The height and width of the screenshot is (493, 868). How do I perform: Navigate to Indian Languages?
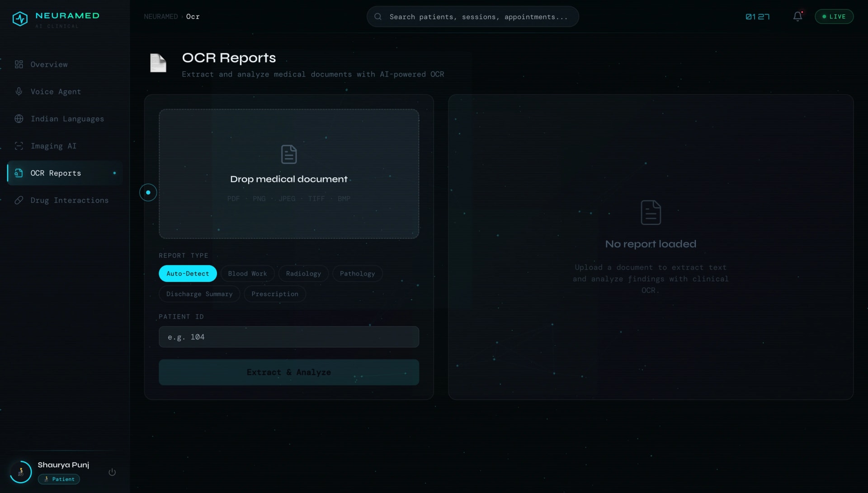(x=65, y=119)
